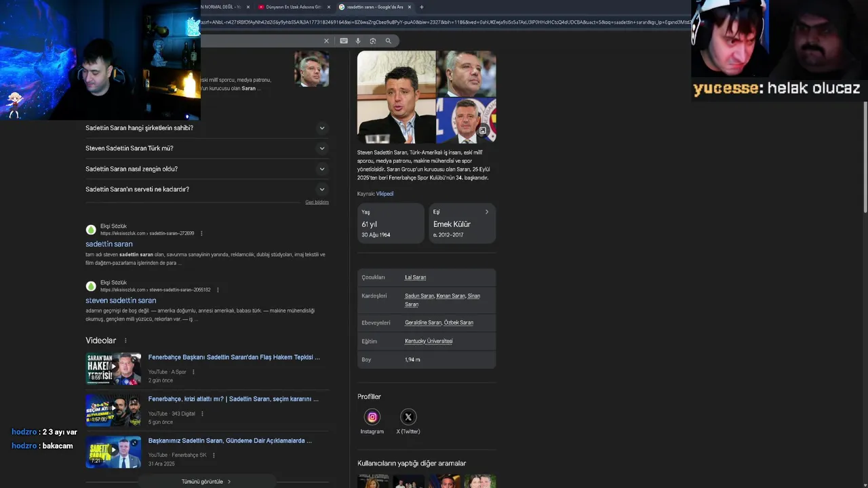Focus the Google search input field
868x488 pixels.
261,41
